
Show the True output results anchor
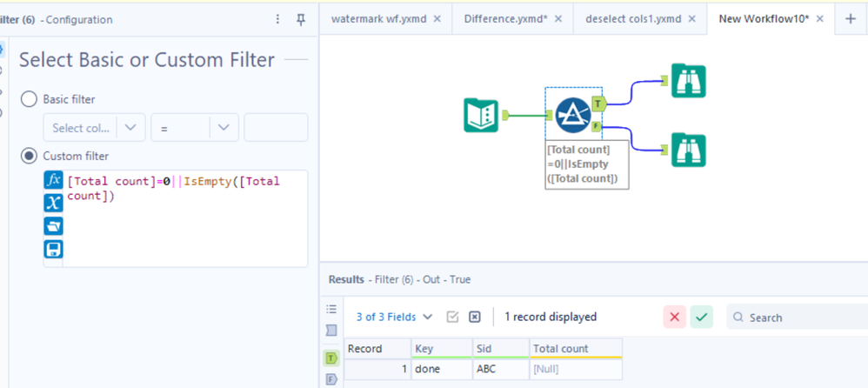[331, 358]
